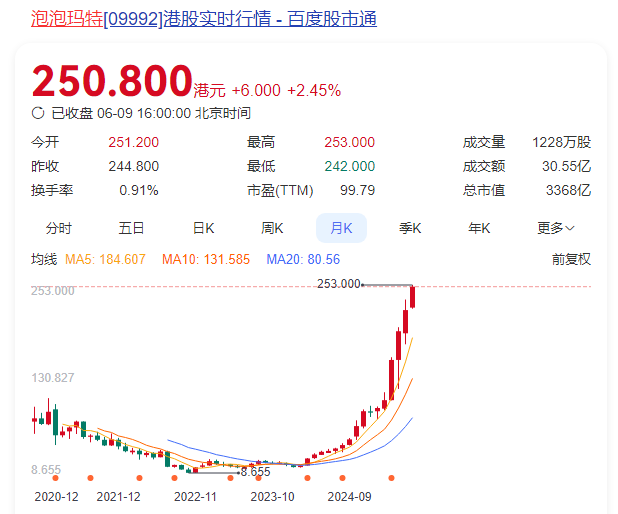Switch to the 分时 chart tab
The height and width of the screenshot is (514, 618).
tap(59, 228)
